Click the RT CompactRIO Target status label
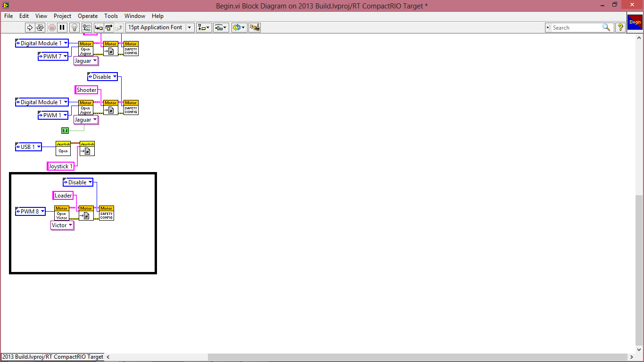Screen dimensions: 644x362 click(x=52, y=357)
